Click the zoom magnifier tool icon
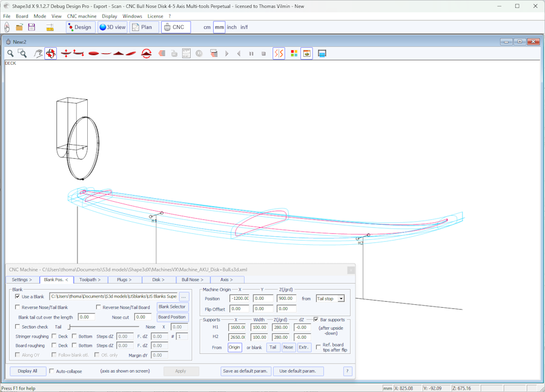The image size is (545, 392). click(10, 54)
